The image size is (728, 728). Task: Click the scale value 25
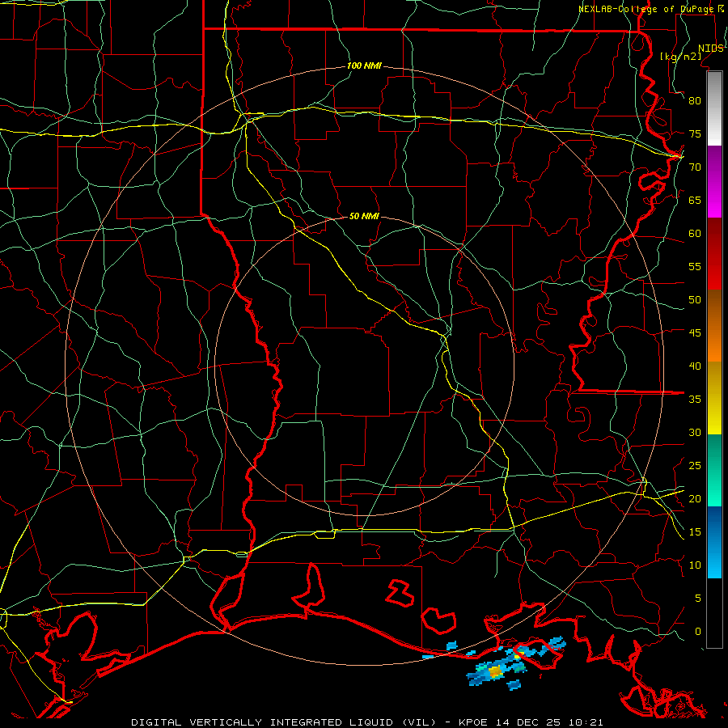(695, 465)
